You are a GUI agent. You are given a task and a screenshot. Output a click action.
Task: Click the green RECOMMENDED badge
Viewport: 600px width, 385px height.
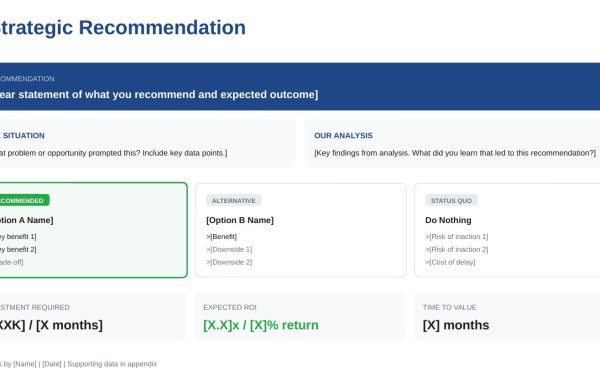pyautogui.click(x=24, y=201)
